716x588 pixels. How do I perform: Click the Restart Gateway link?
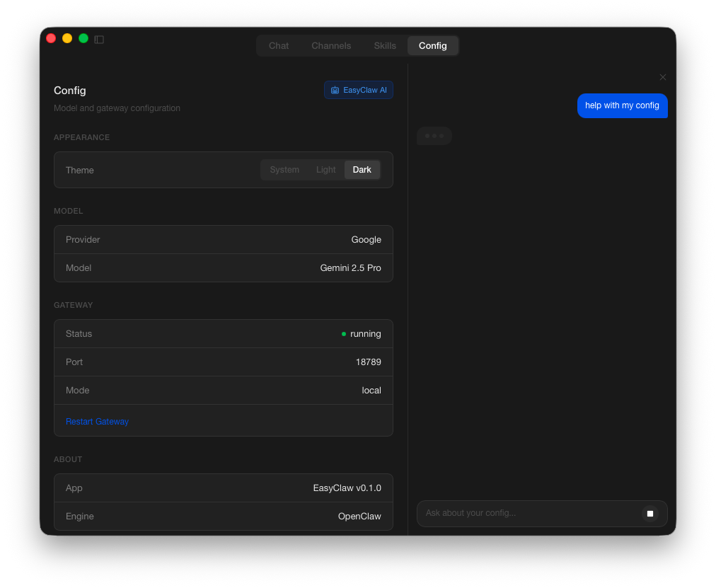[x=97, y=421]
